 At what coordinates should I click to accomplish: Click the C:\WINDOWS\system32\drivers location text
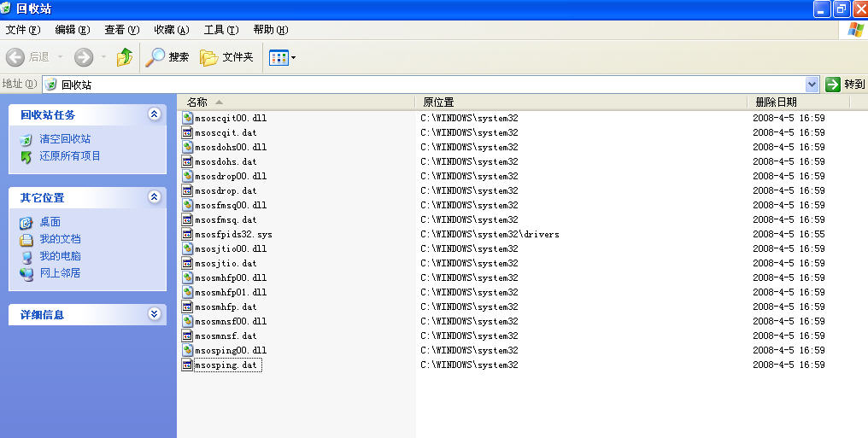[x=490, y=235]
